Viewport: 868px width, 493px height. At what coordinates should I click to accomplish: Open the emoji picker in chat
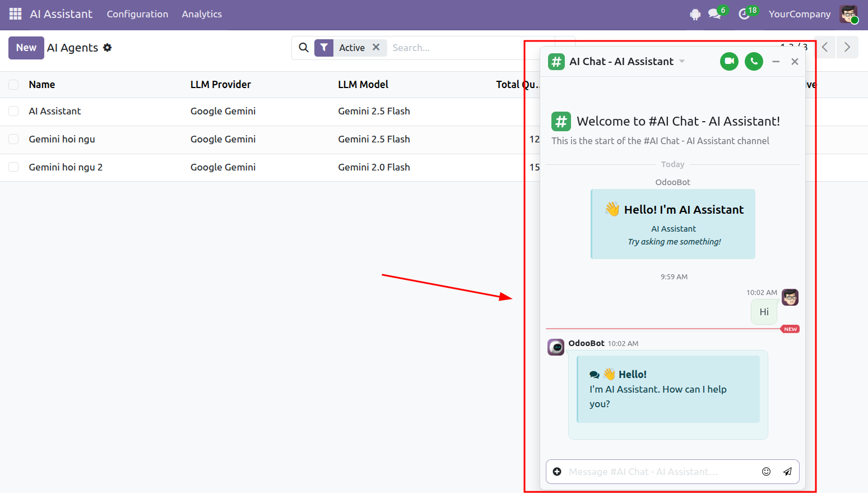click(766, 472)
